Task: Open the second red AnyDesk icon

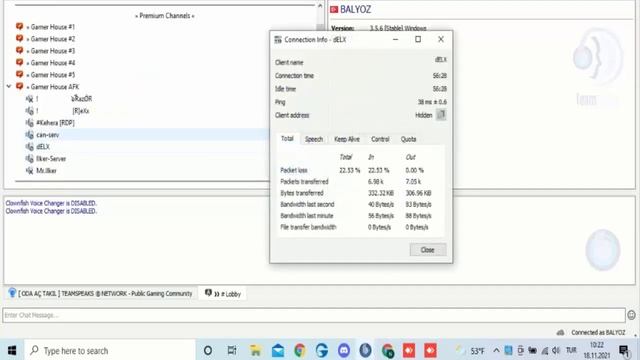Action: pyautogui.click(x=430, y=350)
